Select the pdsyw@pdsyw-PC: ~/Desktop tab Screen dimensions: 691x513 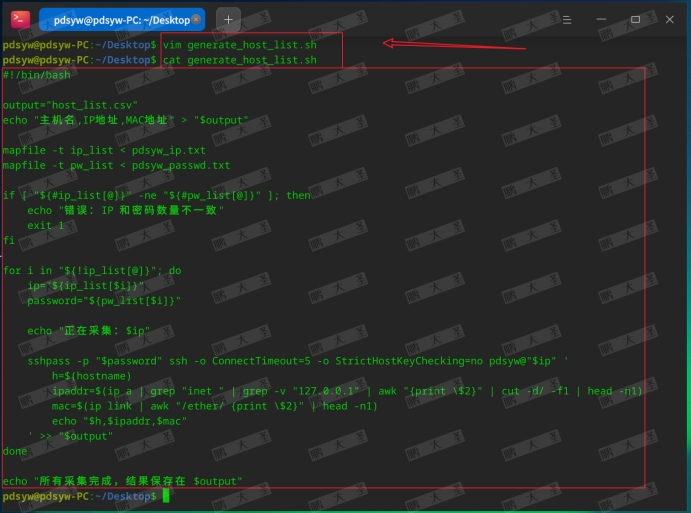click(x=122, y=20)
